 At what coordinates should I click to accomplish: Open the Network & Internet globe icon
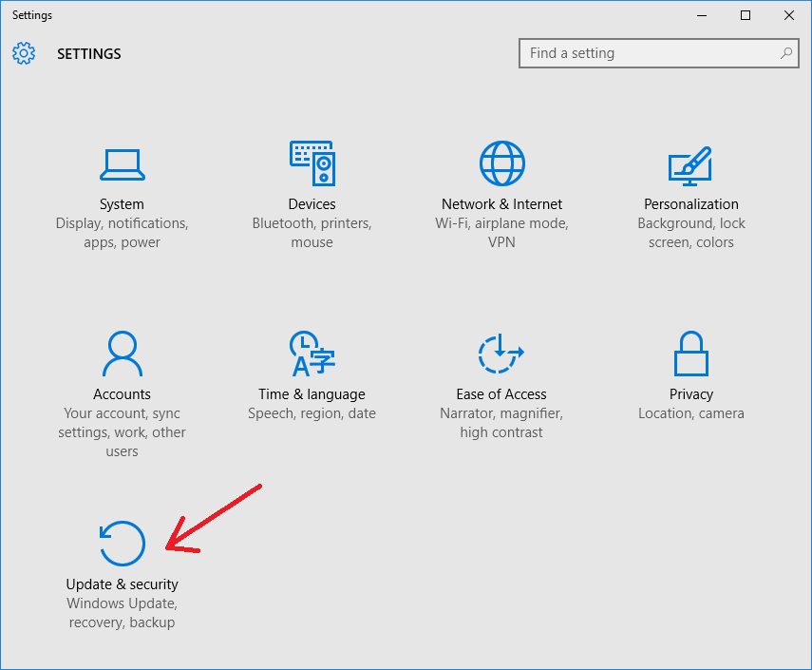pos(501,163)
